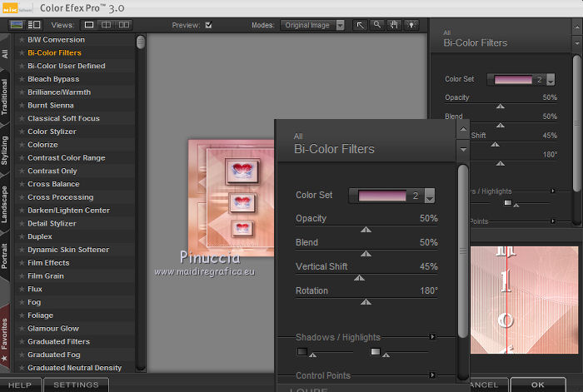Screen dimensions: 583x392
Task: Toggle favorite star for Colorize
Action: click(x=22, y=145)
